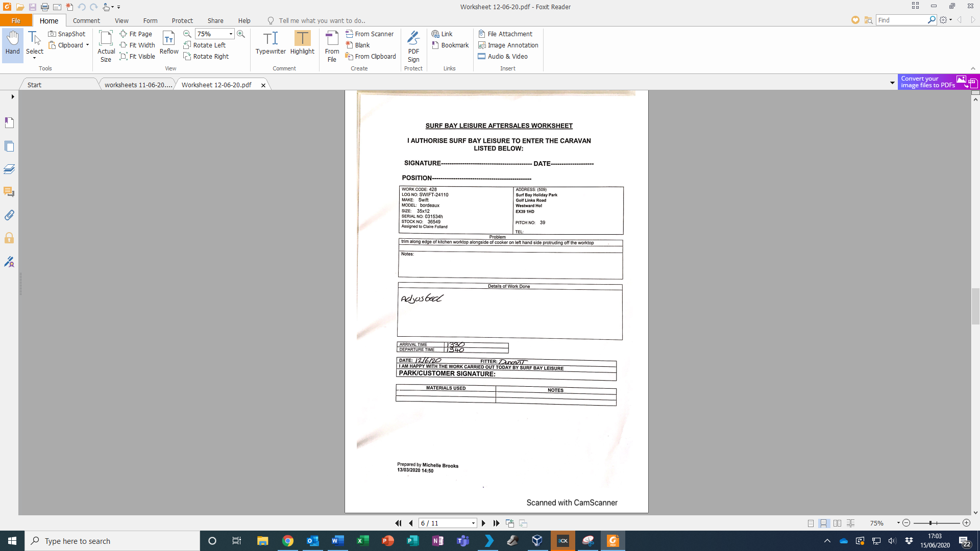Open the attachments panel paperclip icon
This screenshot has height=551, width=980.
[9, 215]
